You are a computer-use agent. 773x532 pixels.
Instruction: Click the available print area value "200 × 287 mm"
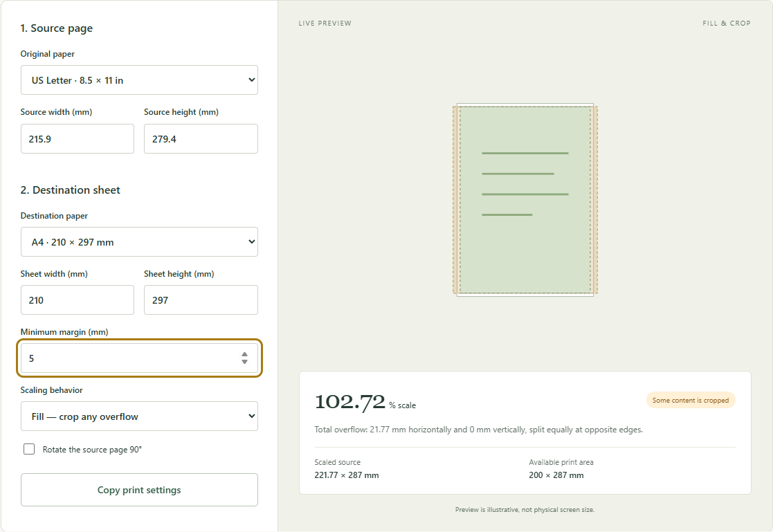pyautogui.click(x=556, y=475)
